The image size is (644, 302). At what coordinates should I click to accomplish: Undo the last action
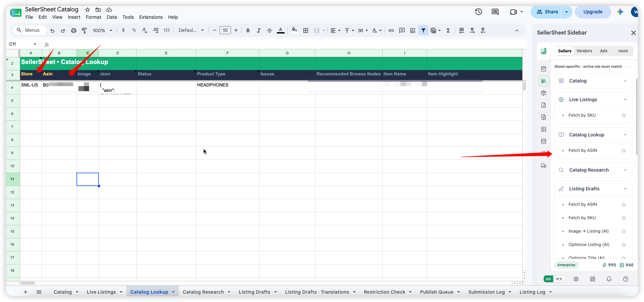click(x=52, y=31)
